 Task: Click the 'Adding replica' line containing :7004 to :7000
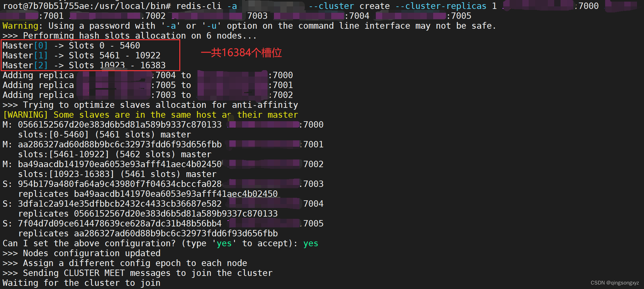coord(148,75)
